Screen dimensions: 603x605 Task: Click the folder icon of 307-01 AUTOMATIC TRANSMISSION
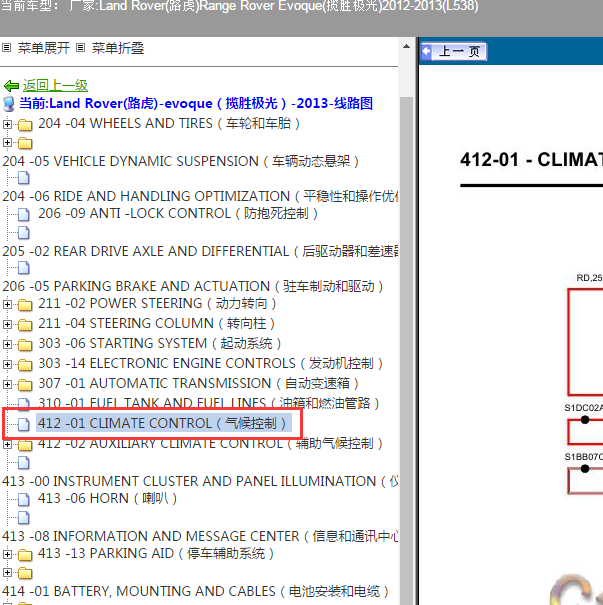tap(25, 385)
